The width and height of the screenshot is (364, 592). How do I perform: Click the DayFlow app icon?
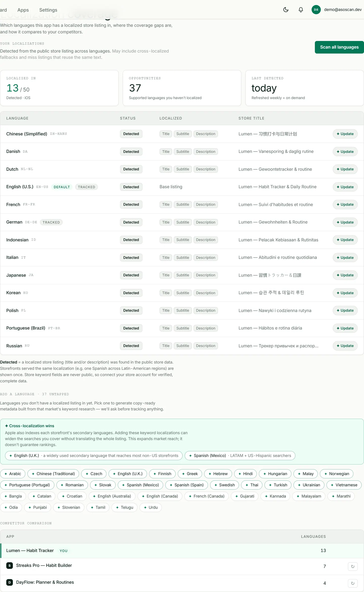(10, 582)
